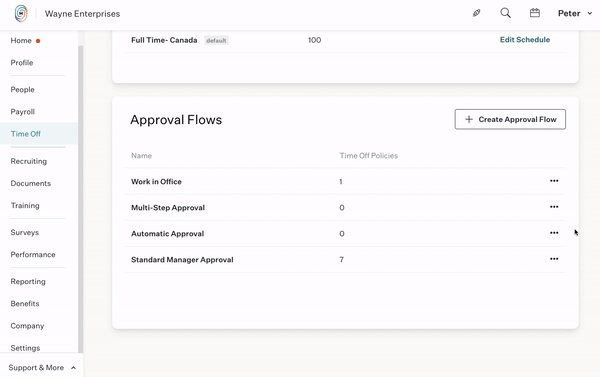This screenshot has width=600, height=377.
Task: Select the Work in Office flow name
Action: click(x=156, y=182)
